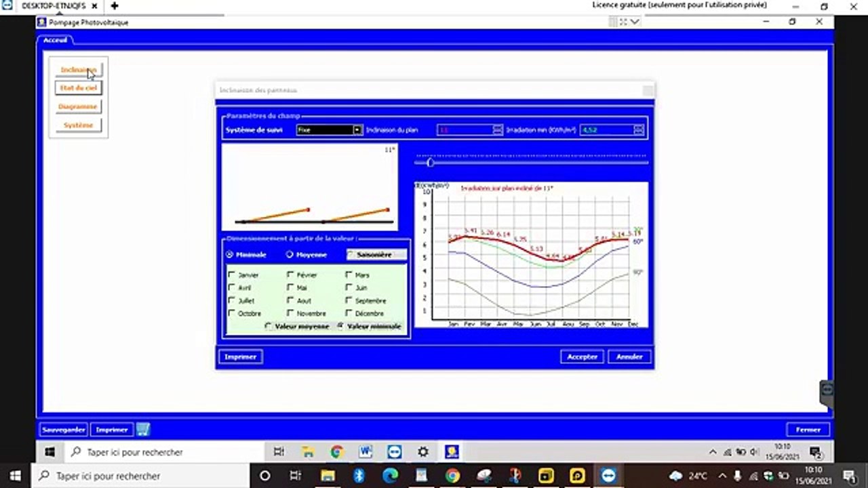Open Chrome in the remote desktop taskbar
The width and height of the screenshot is (868, 488).
coord(336,452)
